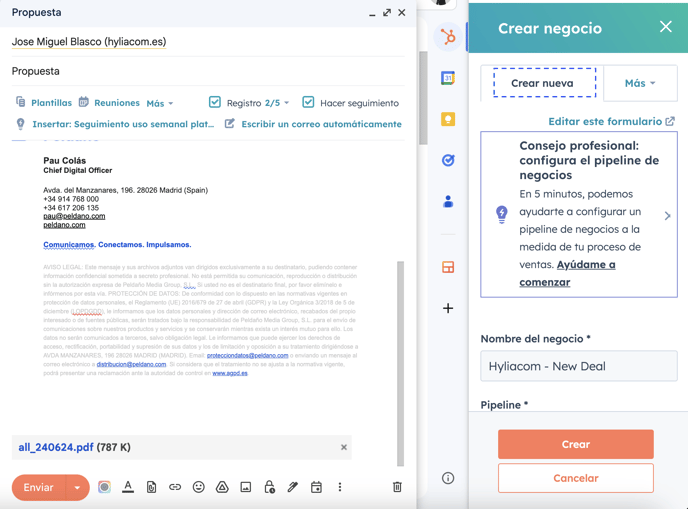
Task: Click the pau@peldano.com email link
Action: click(74, 216)
